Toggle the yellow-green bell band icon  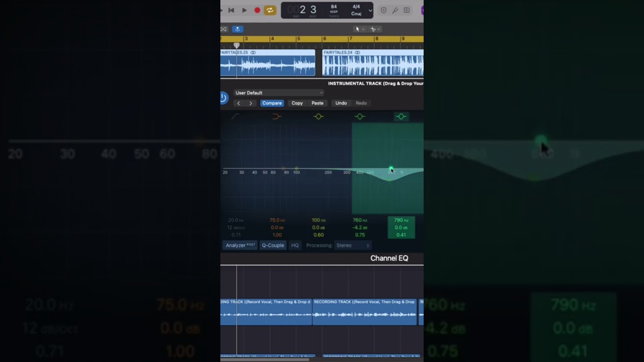318,117
